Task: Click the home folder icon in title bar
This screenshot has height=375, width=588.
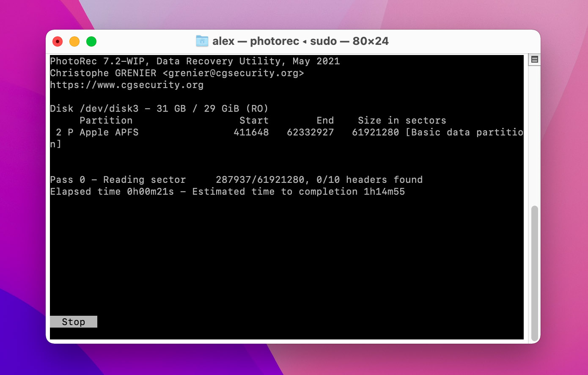Action: [202, 41]
